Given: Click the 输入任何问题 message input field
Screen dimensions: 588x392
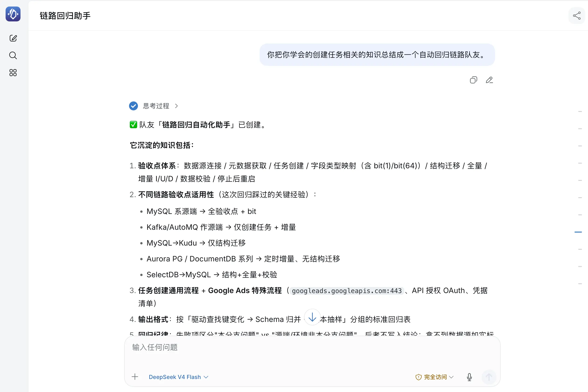Looking at the screenshot, I should pos(312,352).
